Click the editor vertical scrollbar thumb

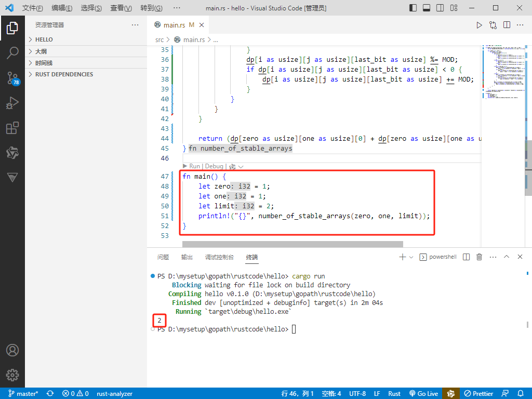pos(528,168)
